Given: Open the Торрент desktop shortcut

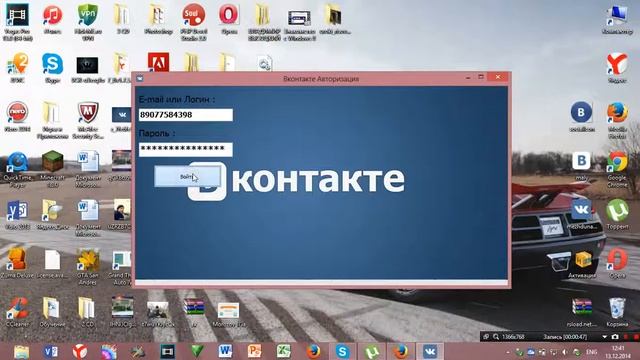Looking at the screenshot, I should tap(617, 214).
